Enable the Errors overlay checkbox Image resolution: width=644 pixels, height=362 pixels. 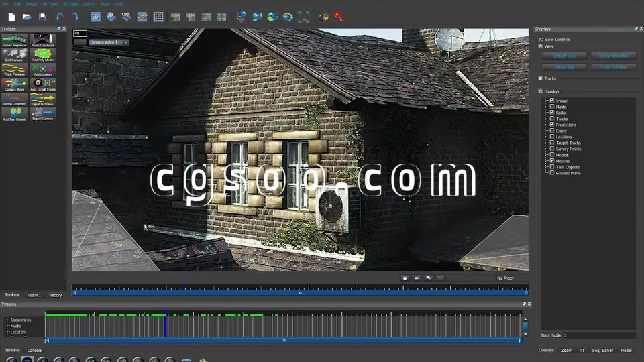click(552, 131)
